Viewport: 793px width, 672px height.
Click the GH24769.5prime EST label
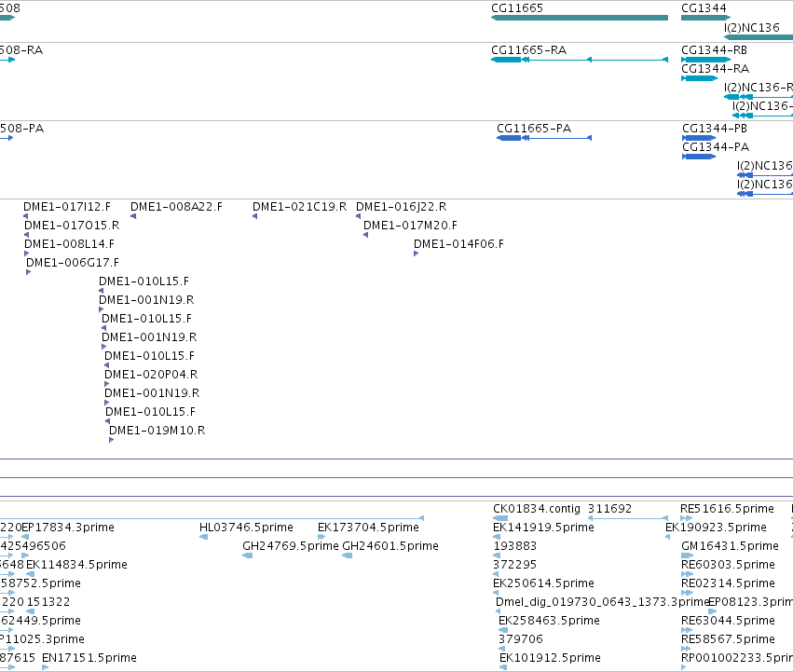tap(291, 546)
